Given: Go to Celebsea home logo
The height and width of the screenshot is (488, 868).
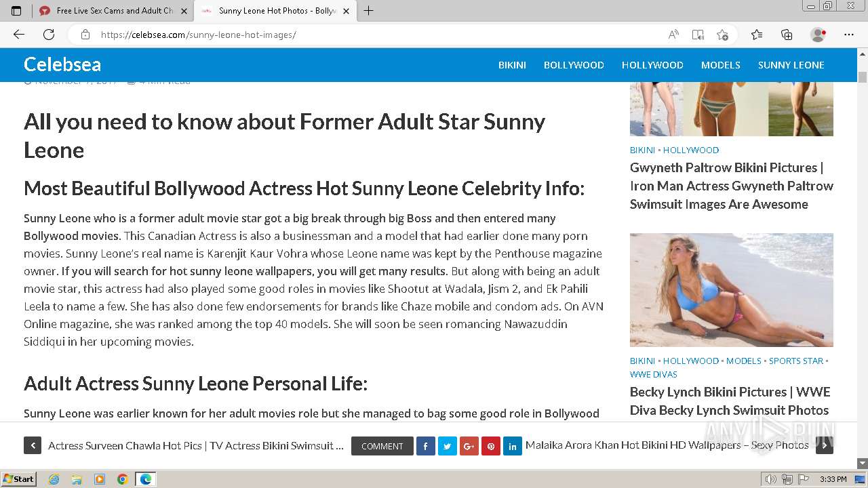Looking at the screenshot, I should pyautogui.click(x=62, y=64).
